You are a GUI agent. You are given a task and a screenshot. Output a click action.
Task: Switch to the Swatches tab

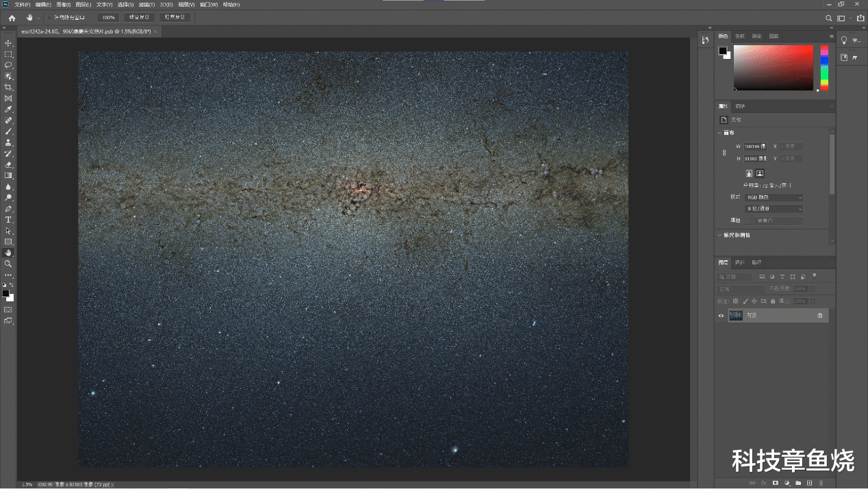[740, 36]
